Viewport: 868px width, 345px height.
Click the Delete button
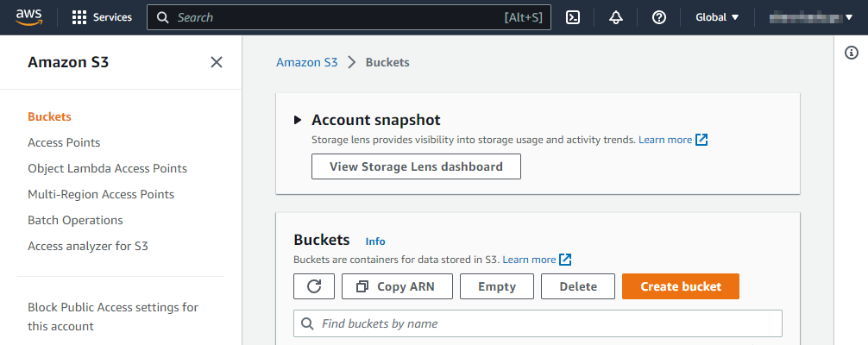point(578,286)
